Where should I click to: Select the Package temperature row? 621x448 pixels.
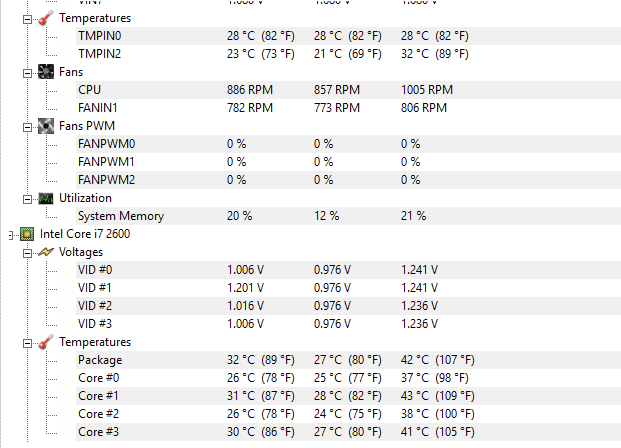click(x=100, y=360)
